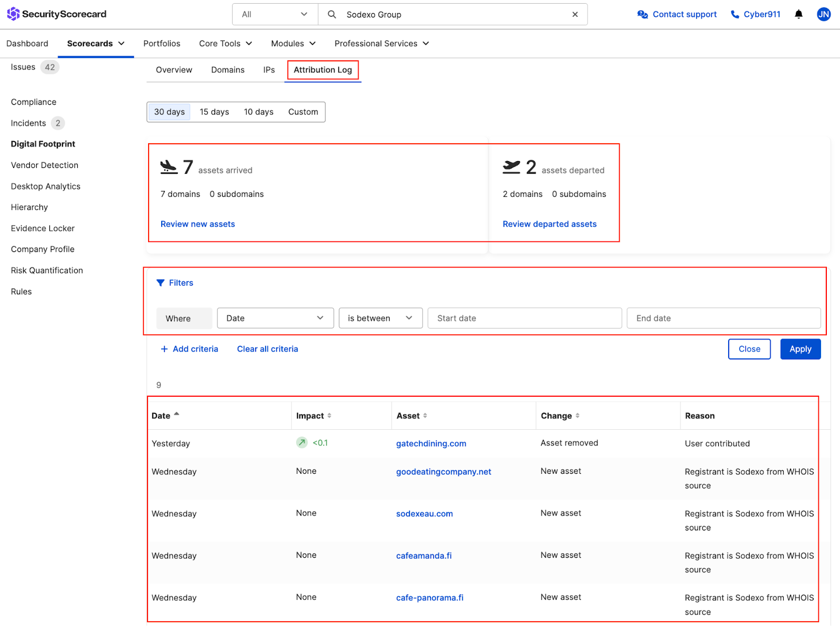This screenshot has width=840, height=626.
Task: Open the cafeamanda.fi asset link
Action: pyautogui.click(x=424, y=556)
